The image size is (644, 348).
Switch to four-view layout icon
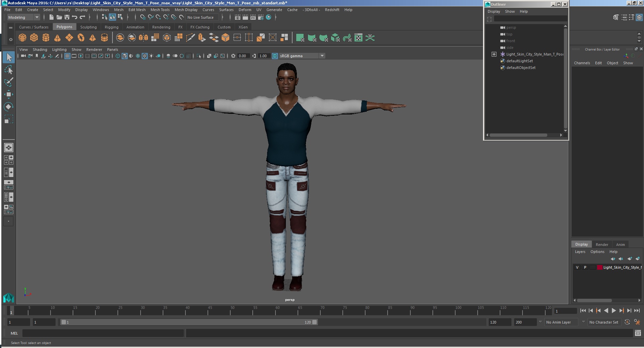pos(9,160)
